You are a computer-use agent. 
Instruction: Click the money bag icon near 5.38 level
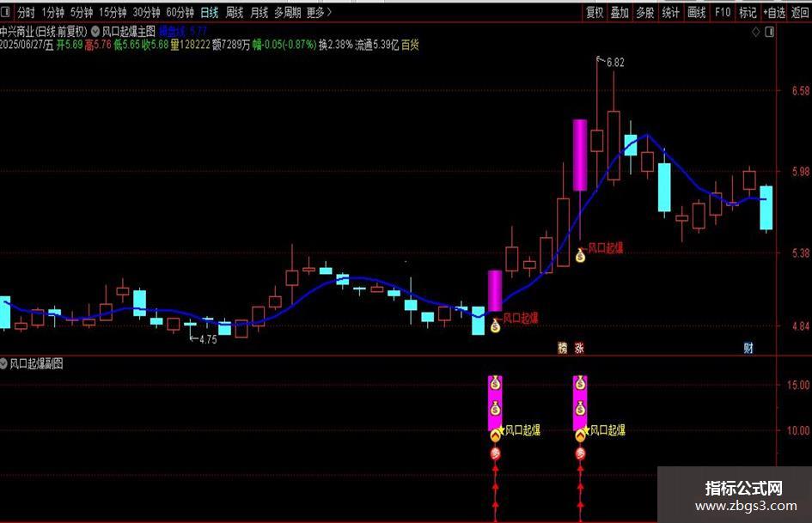[581, 255]
